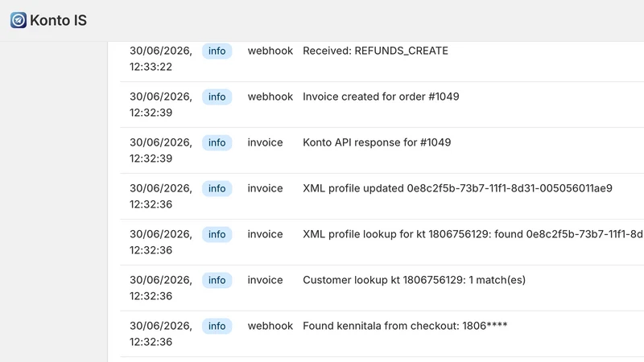Click info badge on Found kennitala row

pyautogui.click(x=217, y=326)
